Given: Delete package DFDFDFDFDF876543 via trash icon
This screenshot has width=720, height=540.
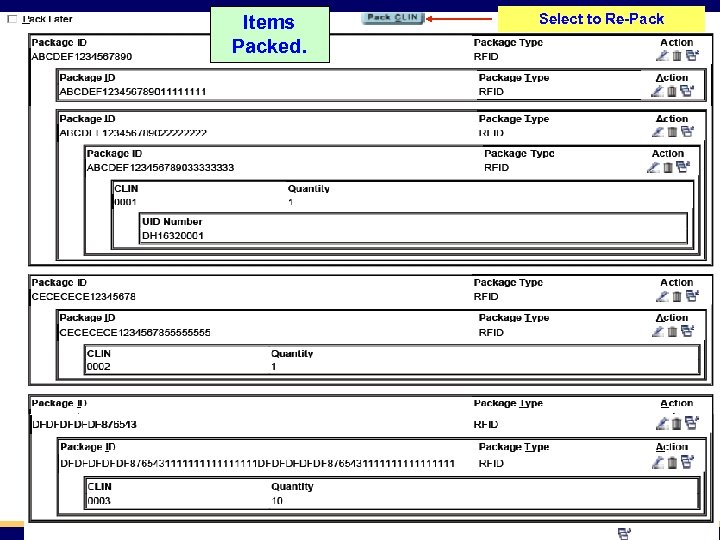Looking at the screenshot, I should pos(676,423).
